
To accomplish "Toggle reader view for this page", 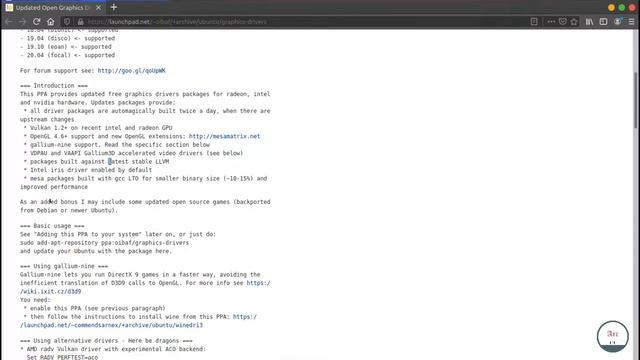I will [534, 22].
